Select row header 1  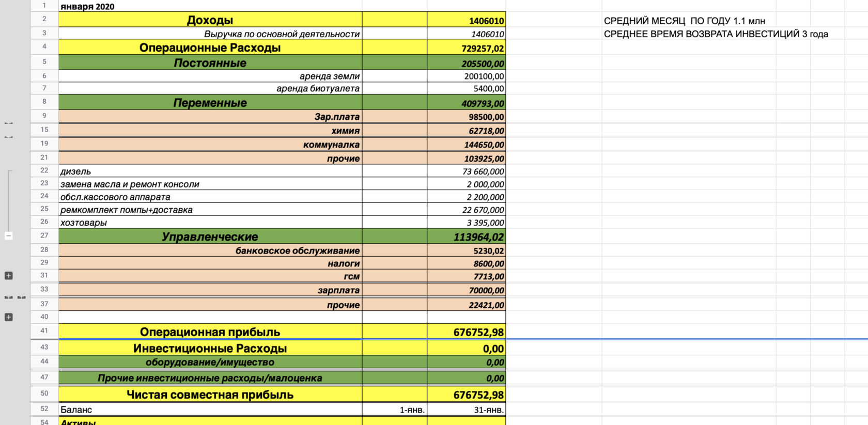(x=44, y=6)
